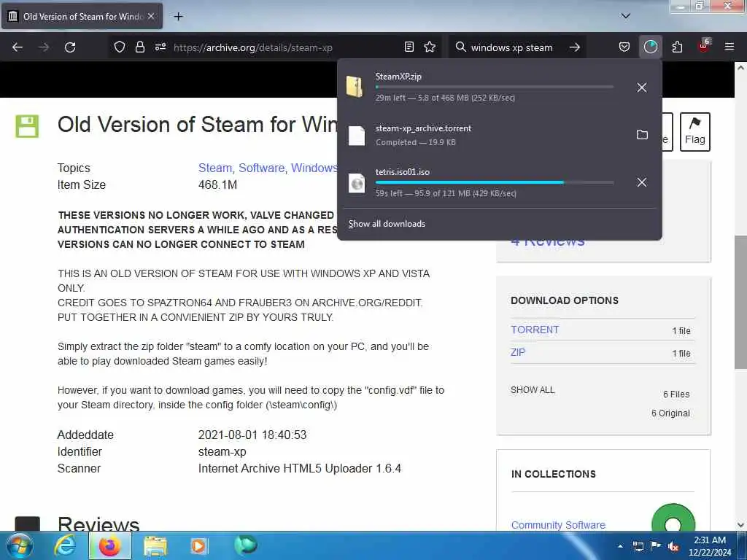Open the steam-xp_archive.torrent file icon
Viewport: 747px width, 560px height.
(356, 136)
